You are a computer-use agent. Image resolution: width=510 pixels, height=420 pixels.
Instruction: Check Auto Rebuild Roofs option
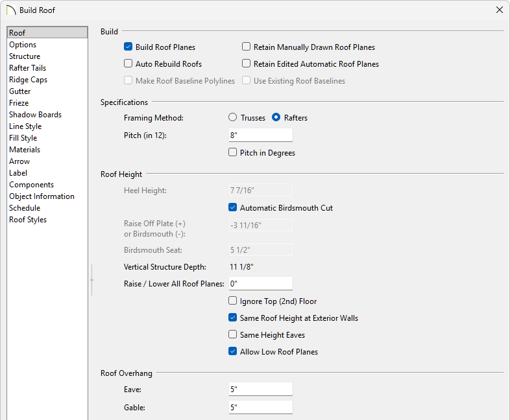128,64
